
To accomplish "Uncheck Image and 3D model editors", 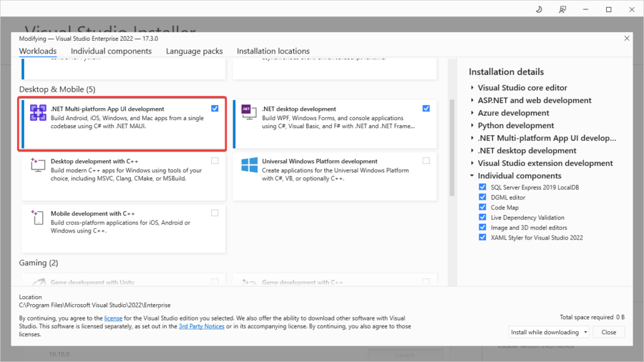I will (x=482, y=227).
